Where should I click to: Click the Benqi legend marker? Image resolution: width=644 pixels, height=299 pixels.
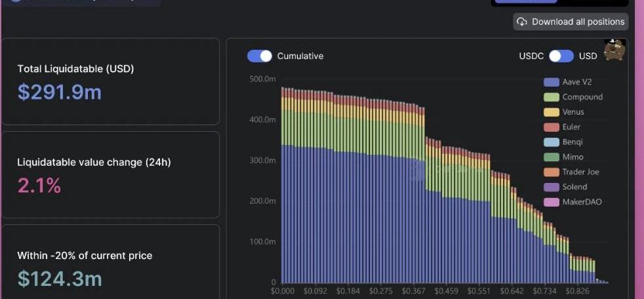551,142
